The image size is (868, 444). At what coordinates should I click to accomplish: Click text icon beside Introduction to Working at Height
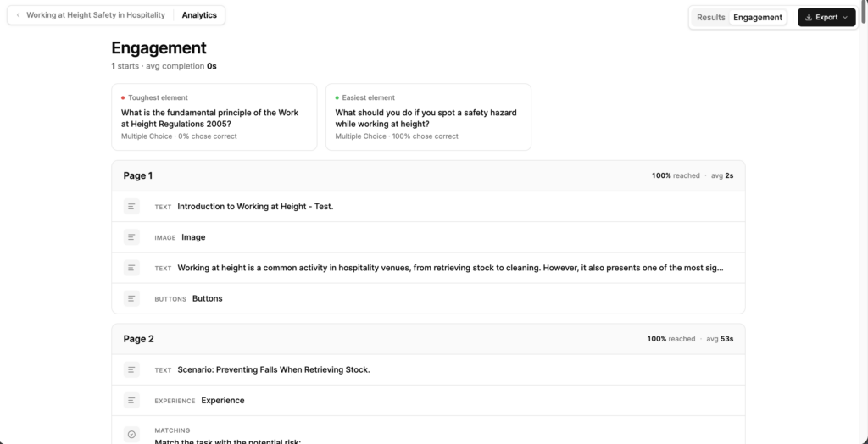click(x=131, y=207)
